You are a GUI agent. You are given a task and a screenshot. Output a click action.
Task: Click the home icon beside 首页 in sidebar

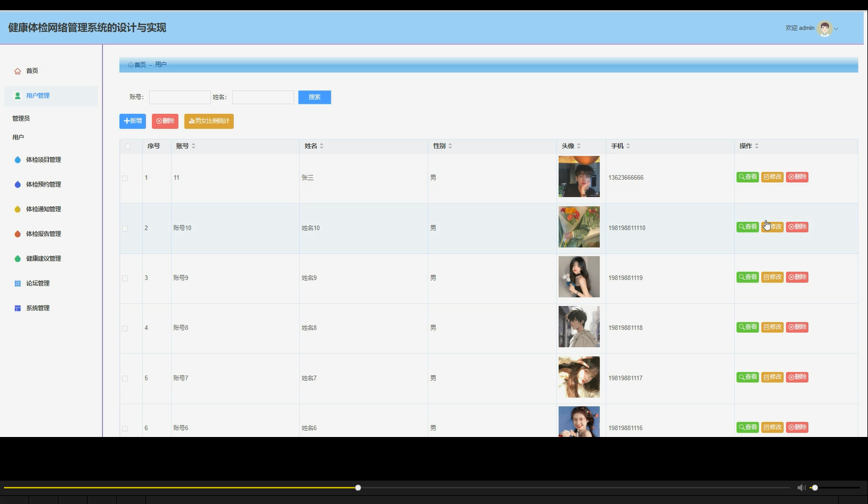tap(18, 71)
